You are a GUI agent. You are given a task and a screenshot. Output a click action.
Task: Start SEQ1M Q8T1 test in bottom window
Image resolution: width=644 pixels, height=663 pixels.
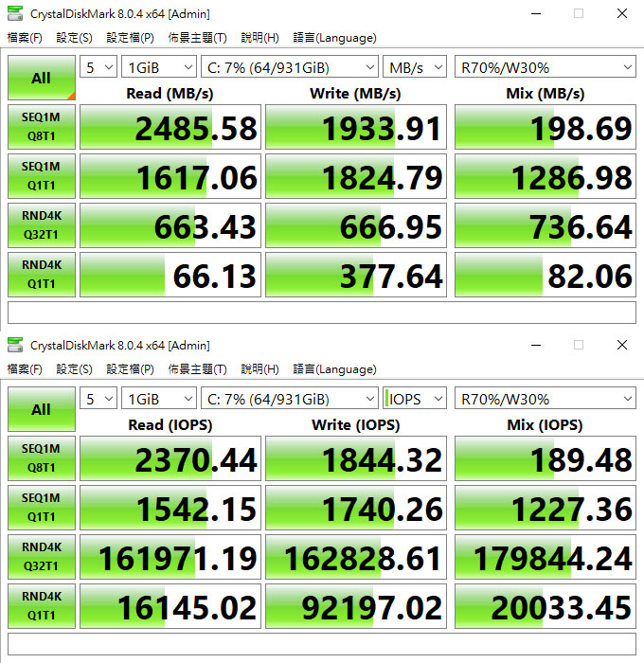click(x=42, y=458)
